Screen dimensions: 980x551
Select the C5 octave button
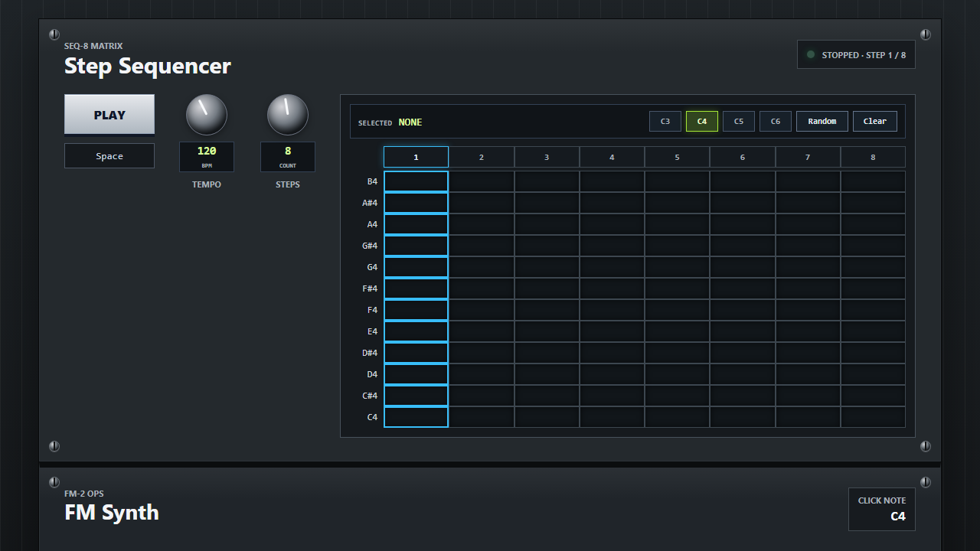[739, 122]
